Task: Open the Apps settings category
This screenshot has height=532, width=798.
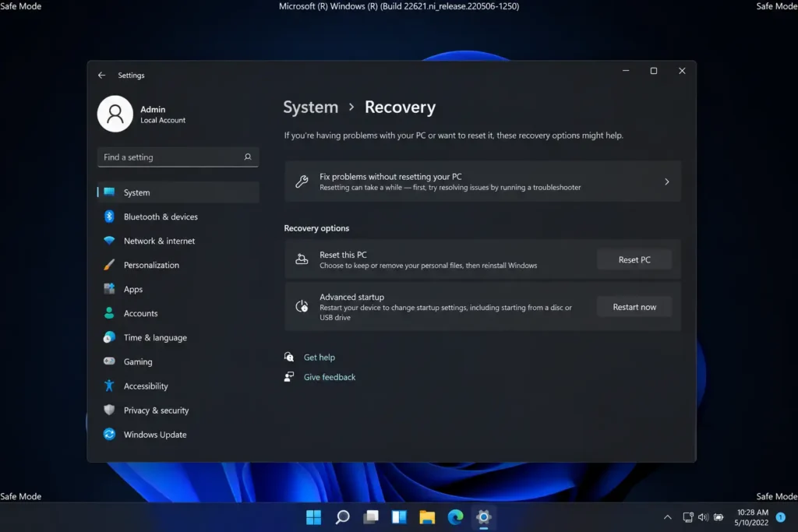Action: pos(178,290)
